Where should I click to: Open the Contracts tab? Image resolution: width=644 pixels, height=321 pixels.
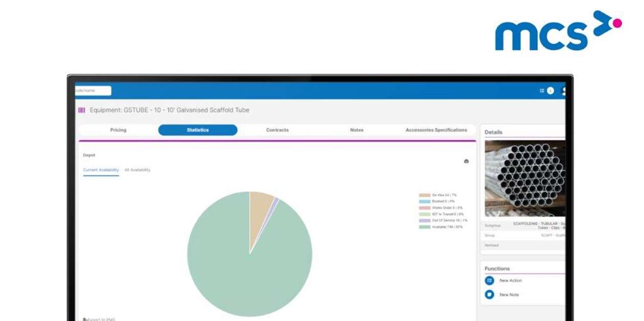(x=277, y=130)
